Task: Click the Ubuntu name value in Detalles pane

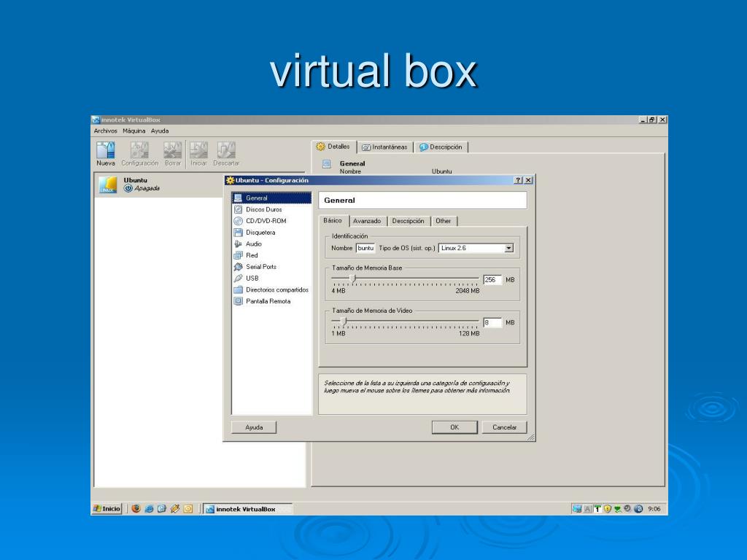Action: pos(441,171)
